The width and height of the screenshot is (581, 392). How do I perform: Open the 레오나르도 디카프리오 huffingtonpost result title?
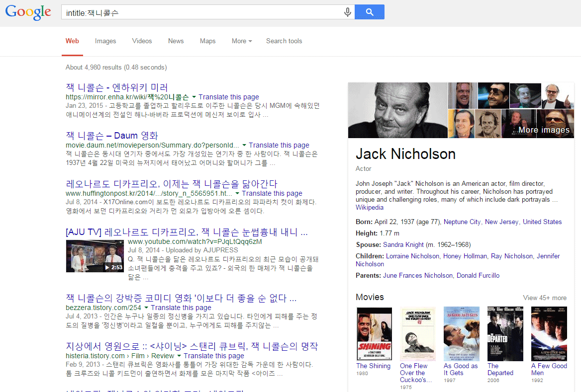pos(172,184)
